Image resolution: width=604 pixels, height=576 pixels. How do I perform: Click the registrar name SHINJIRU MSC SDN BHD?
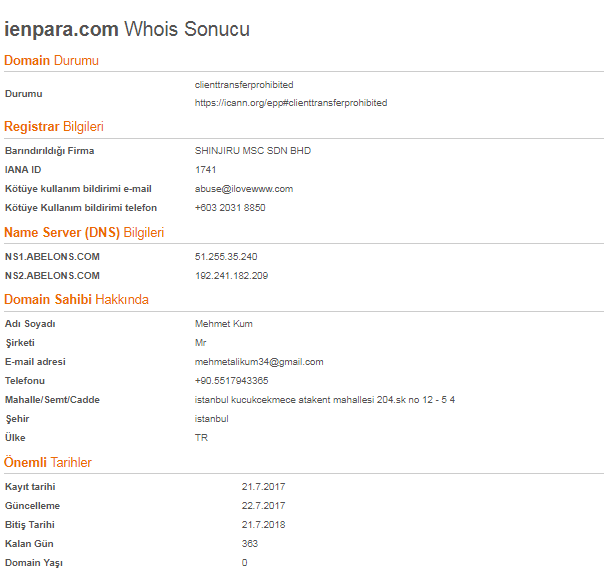[x=253, y=151]
